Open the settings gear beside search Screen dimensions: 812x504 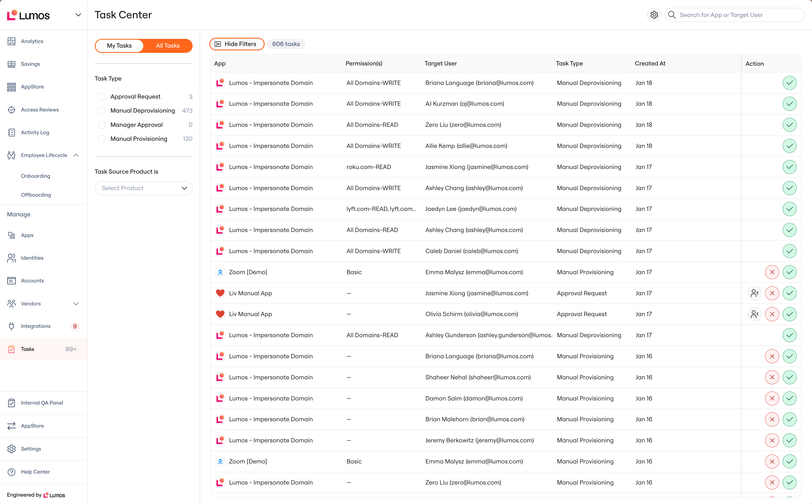coord(654,15)
